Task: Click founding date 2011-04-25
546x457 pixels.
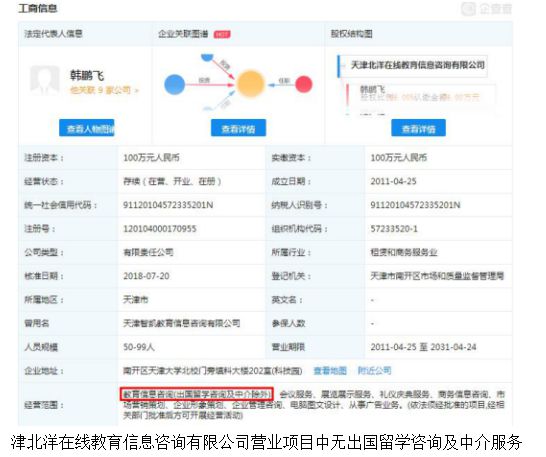Action: [393, 181]
